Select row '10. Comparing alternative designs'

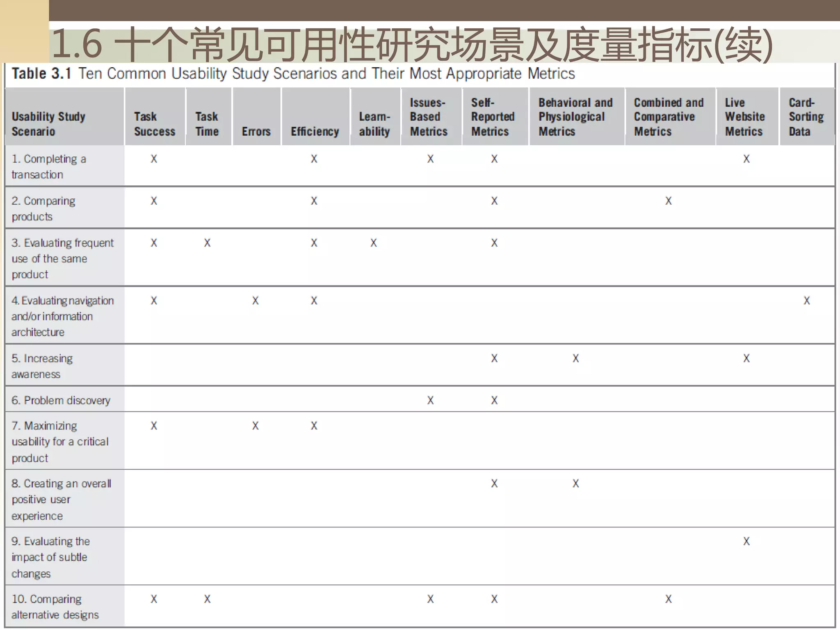click(x=420, y=606)
